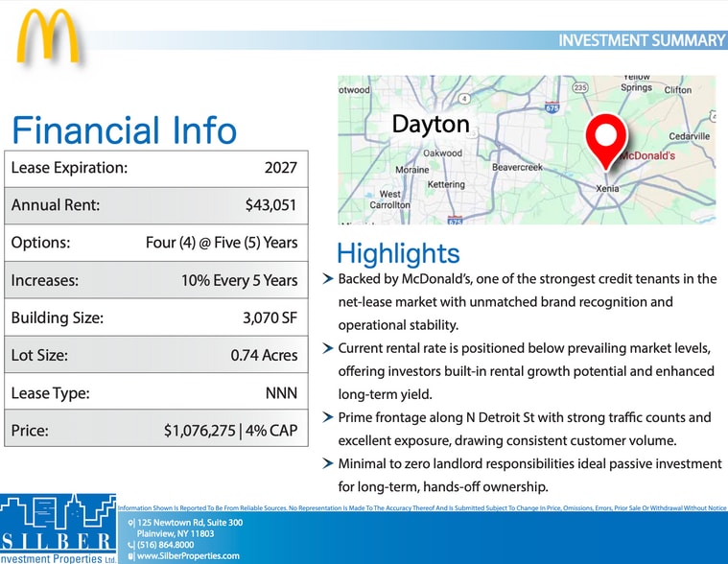The height and width of the screenshot is (564, 728).
Task: Click the Silber Investment Properties skyline logo
Action: (58, 529)
